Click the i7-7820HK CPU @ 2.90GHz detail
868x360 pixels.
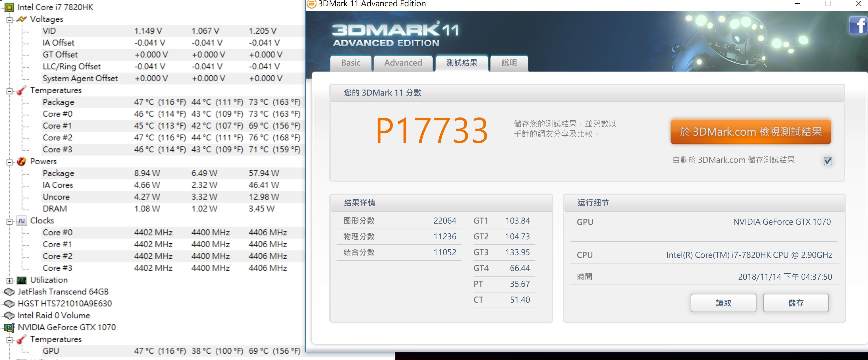(x=749, y=255)
